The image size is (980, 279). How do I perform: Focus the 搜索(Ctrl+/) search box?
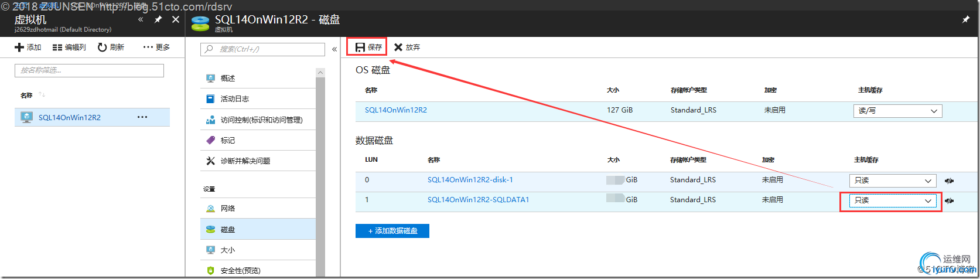(262, 49)
